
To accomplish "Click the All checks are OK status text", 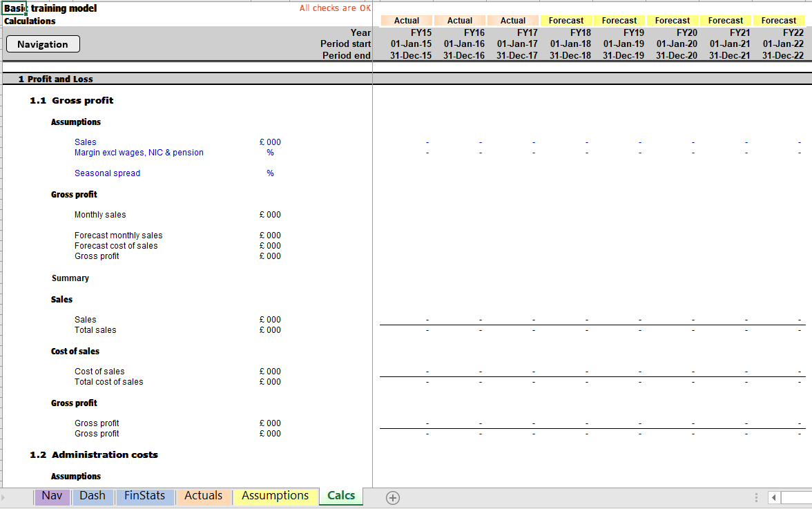I will [x=335, y=8].
